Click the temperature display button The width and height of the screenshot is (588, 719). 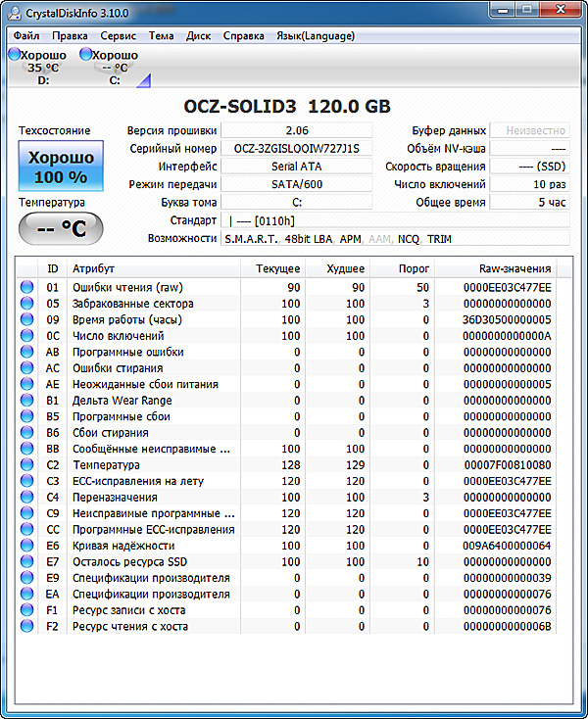61,228
